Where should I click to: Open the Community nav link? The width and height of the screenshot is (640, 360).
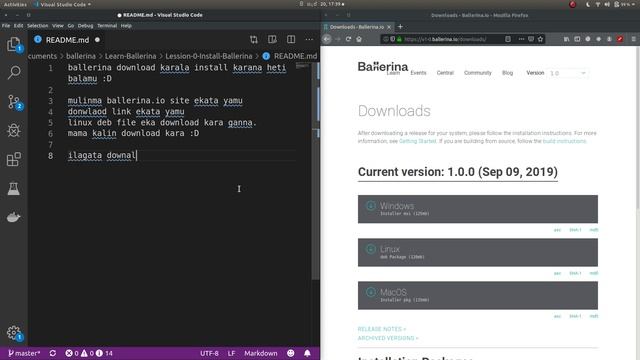478,73
